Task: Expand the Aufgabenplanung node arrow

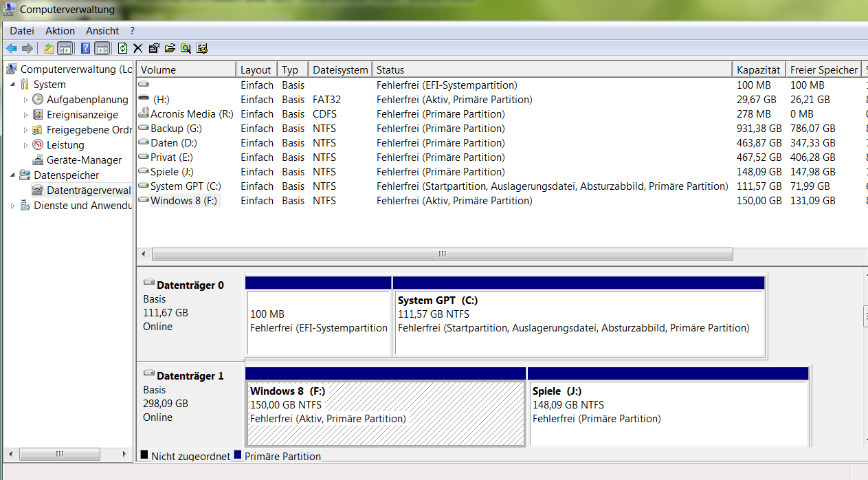Action: (x=25, y=100)
